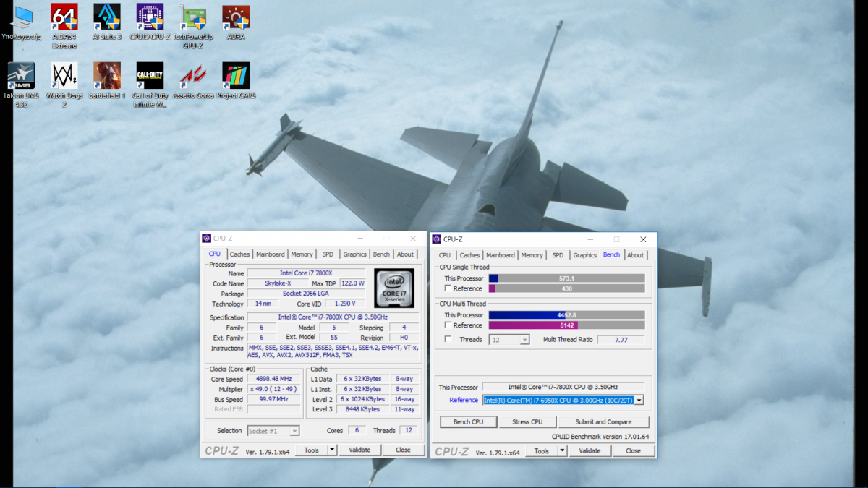Click Tools in the processor-info CPU-Z window
Image resolution: width=868 pixels, height=488 pixels.
pyautogui.click(x=311, y=450)
